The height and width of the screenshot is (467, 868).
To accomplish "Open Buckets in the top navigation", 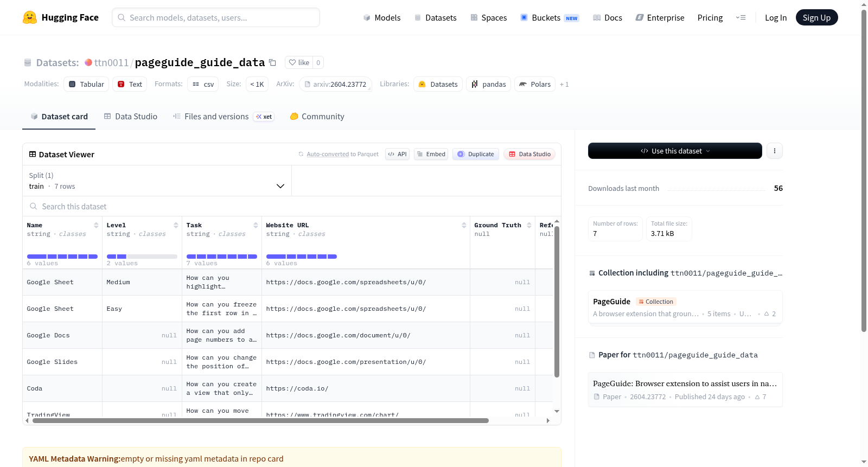I will pos(550,18).
